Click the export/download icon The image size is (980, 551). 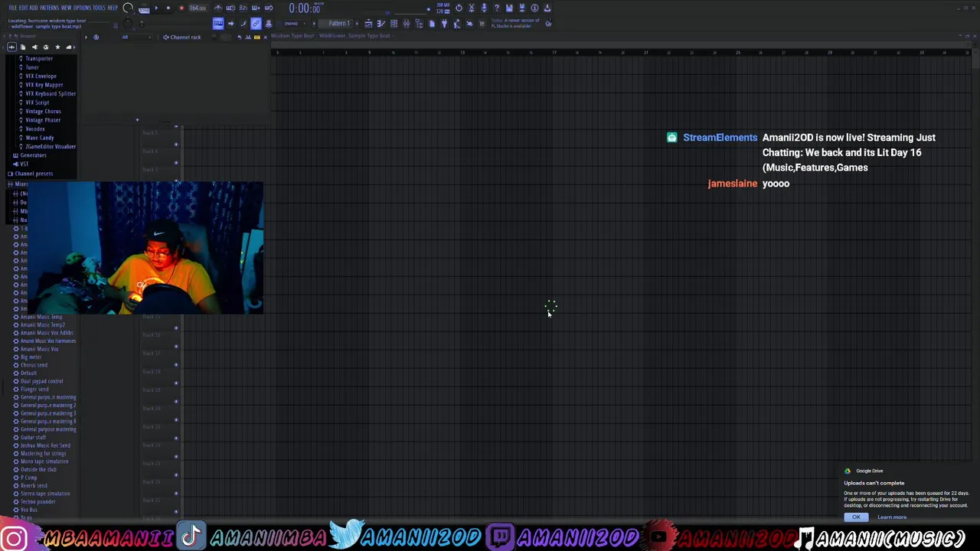click(547, 8)
